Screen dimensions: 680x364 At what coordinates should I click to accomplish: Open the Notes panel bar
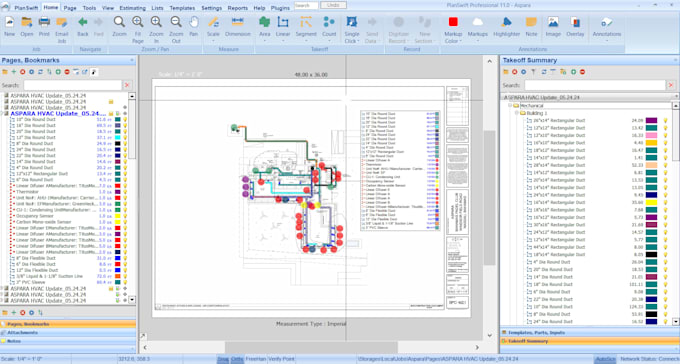tap(68, 341)
